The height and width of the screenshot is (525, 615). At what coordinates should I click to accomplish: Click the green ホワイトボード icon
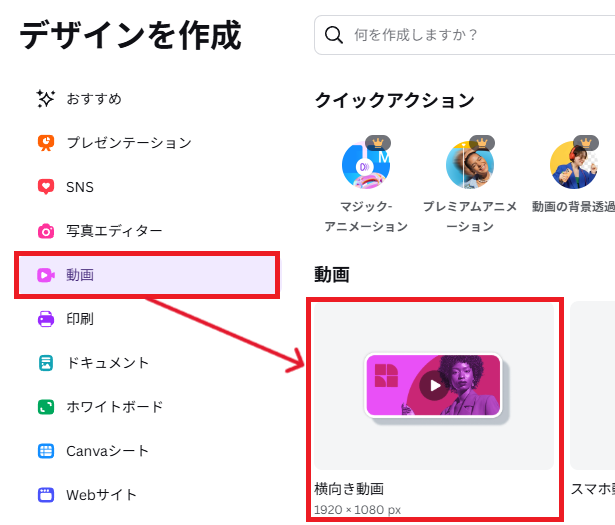pos(46,407)
